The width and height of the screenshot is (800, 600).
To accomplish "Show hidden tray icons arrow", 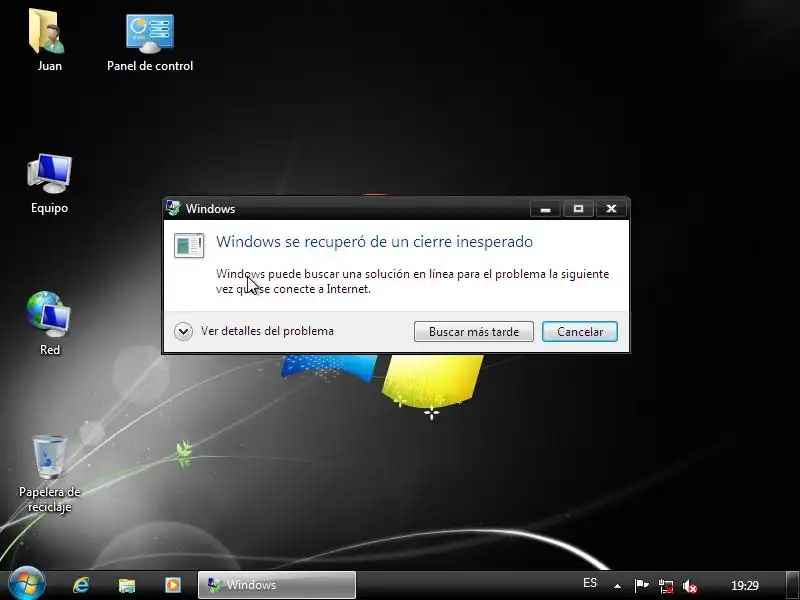I will 617,586.
